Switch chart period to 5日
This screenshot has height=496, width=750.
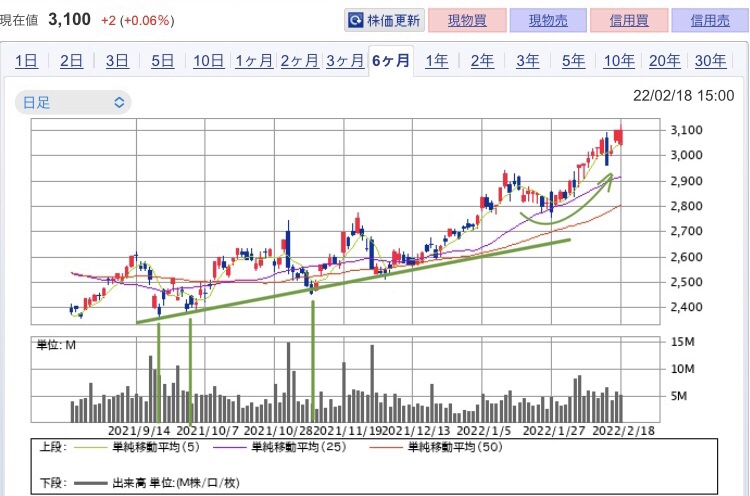tap(163, 61)
